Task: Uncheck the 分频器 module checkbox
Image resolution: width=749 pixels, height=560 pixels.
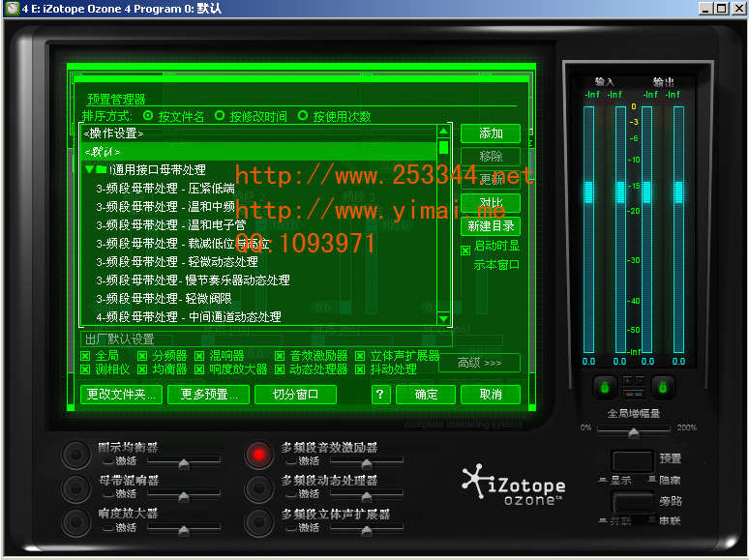Action: pos(142,356)
